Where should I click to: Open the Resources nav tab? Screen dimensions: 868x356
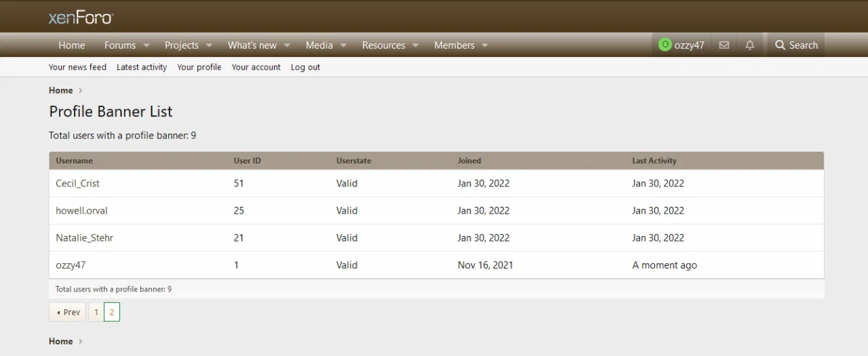[384, 45]
